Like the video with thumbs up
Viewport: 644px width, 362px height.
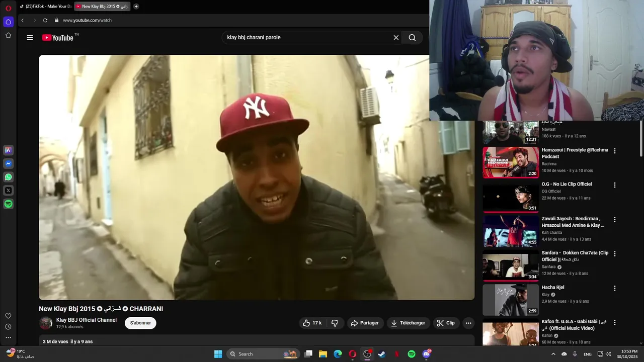[x=312, y=323]
